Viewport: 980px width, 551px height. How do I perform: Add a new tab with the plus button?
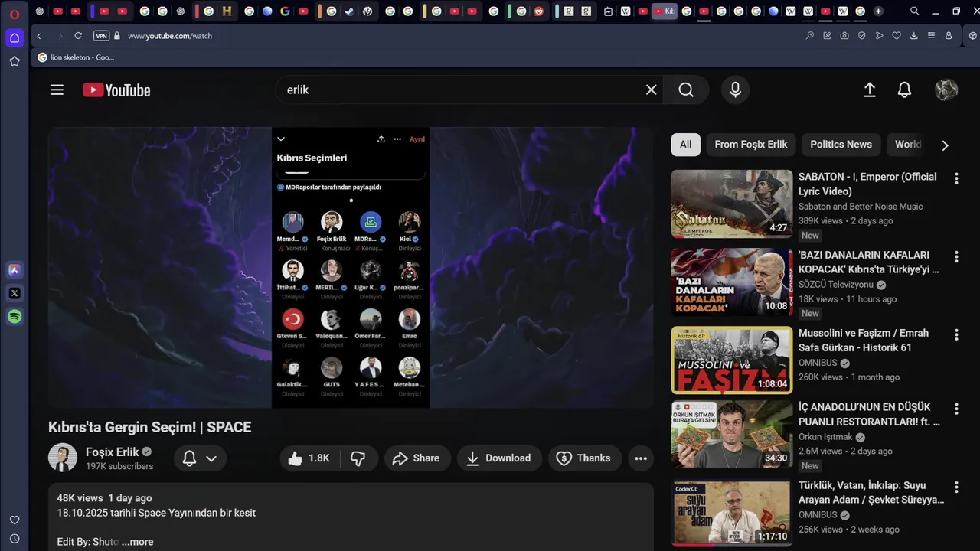coord(878,11)
